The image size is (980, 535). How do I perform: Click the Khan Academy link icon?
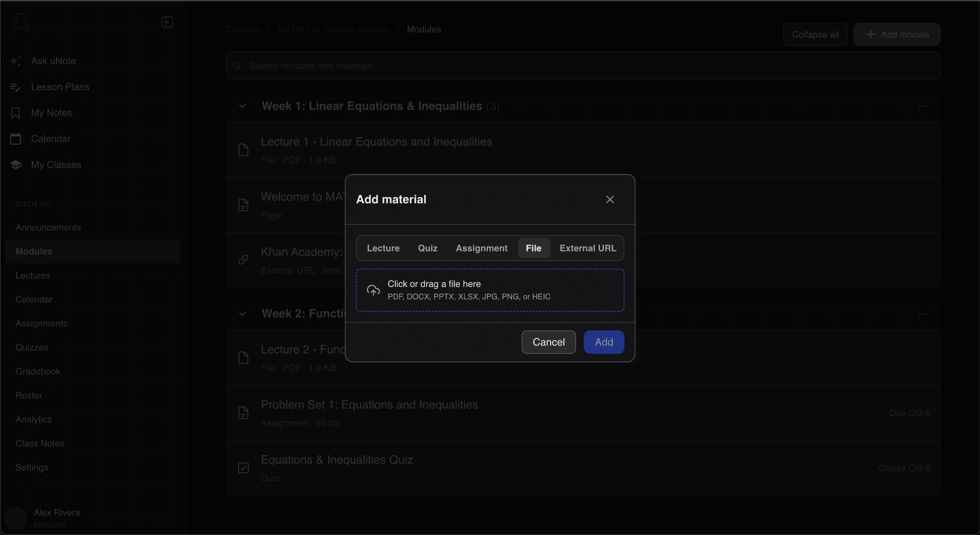[x=243, y=260]
